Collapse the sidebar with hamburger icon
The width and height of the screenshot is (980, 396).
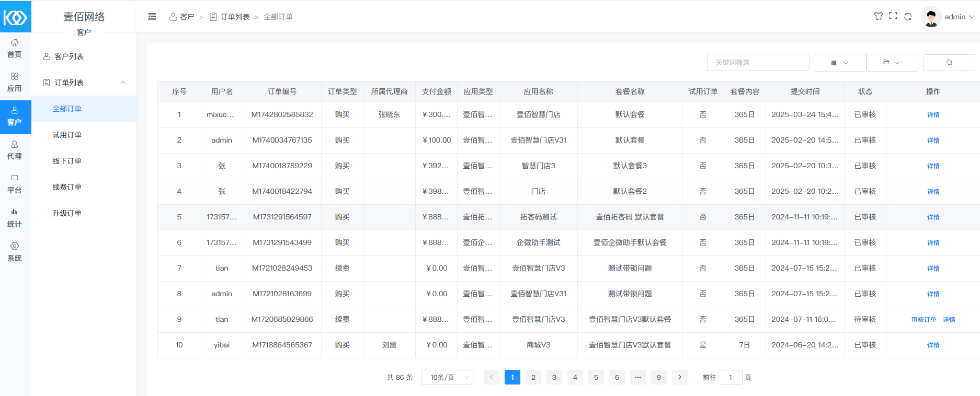[152, 17]
